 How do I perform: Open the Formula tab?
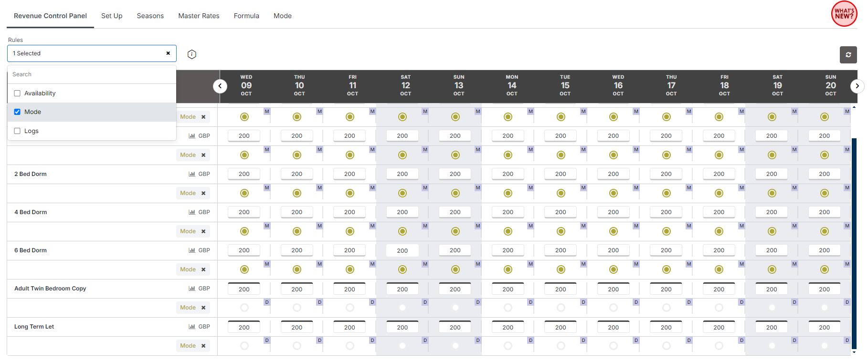246,16
